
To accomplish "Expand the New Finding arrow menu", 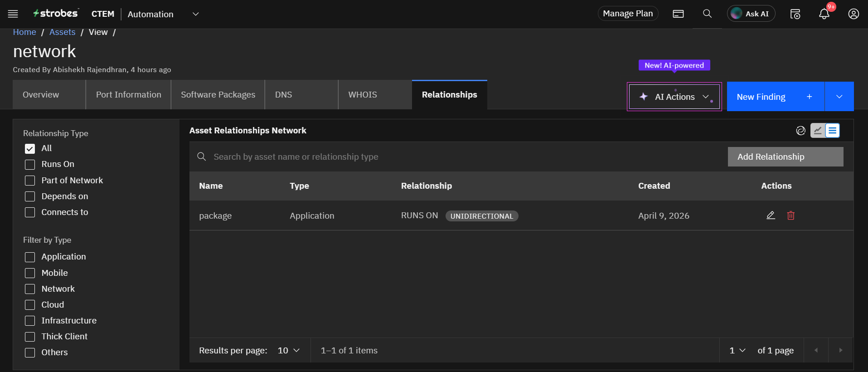I will 839,97.
